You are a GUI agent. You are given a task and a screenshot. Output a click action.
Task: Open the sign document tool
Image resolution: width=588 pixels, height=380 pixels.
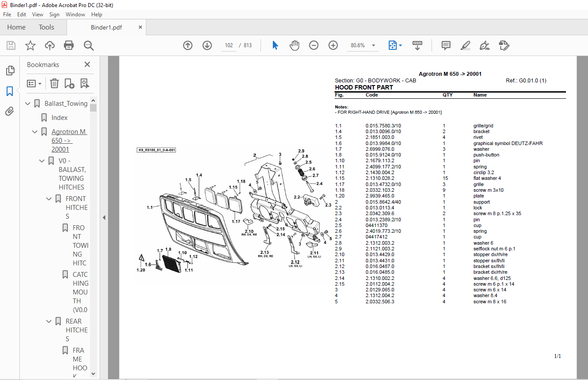pos(484,45)
